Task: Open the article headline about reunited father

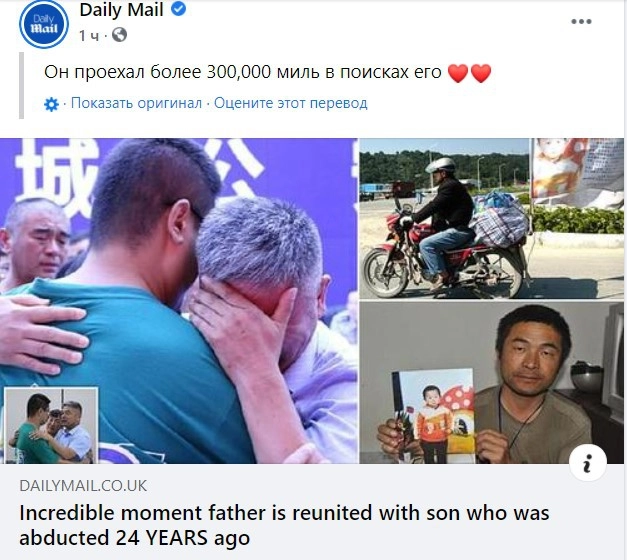Action: 284,525
